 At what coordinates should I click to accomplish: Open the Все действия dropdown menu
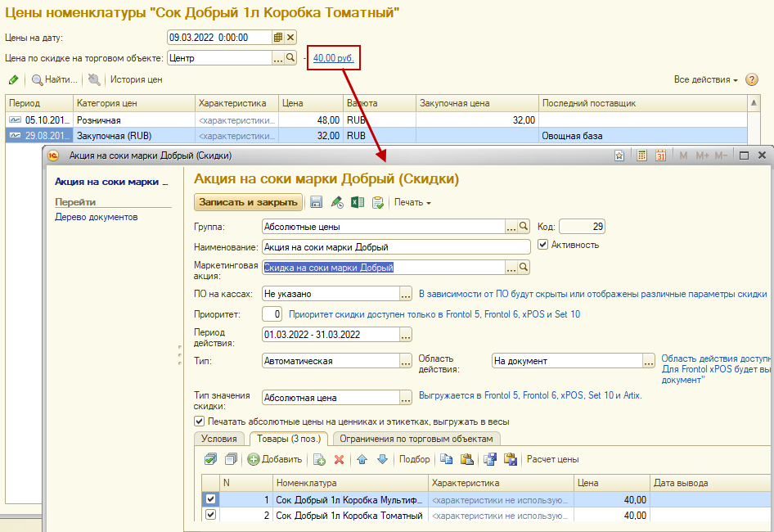[706, 79]
